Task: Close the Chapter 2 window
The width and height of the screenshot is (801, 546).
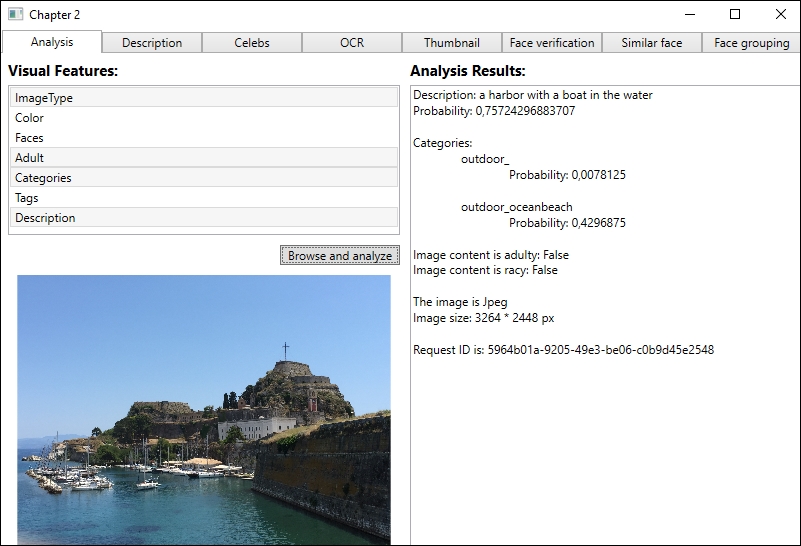Action: [x=781, y=14]
